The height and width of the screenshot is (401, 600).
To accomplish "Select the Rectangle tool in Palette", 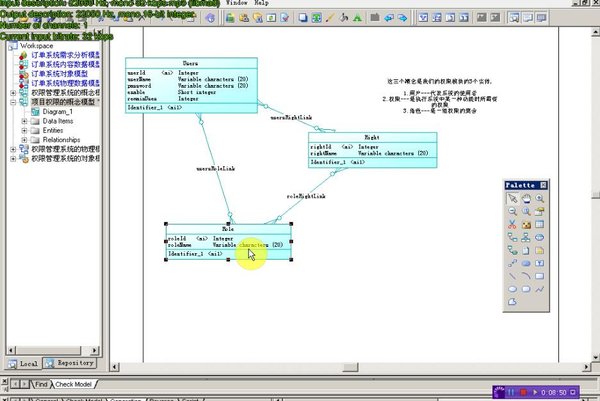I will (540, 276).
